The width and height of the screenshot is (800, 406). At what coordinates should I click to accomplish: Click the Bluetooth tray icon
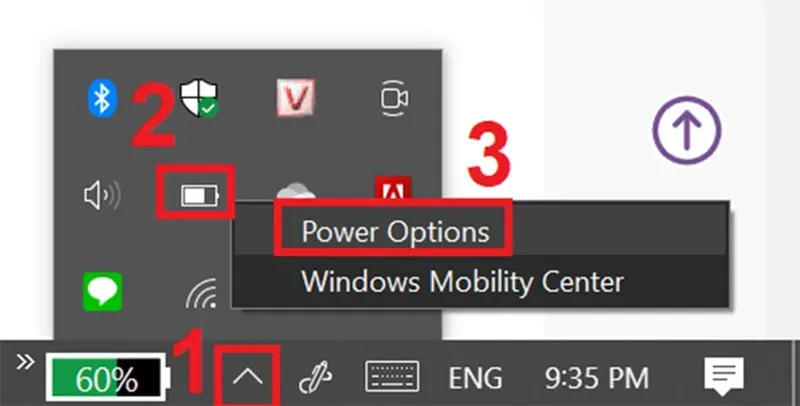pyautogui.click(x=103, y=98)
